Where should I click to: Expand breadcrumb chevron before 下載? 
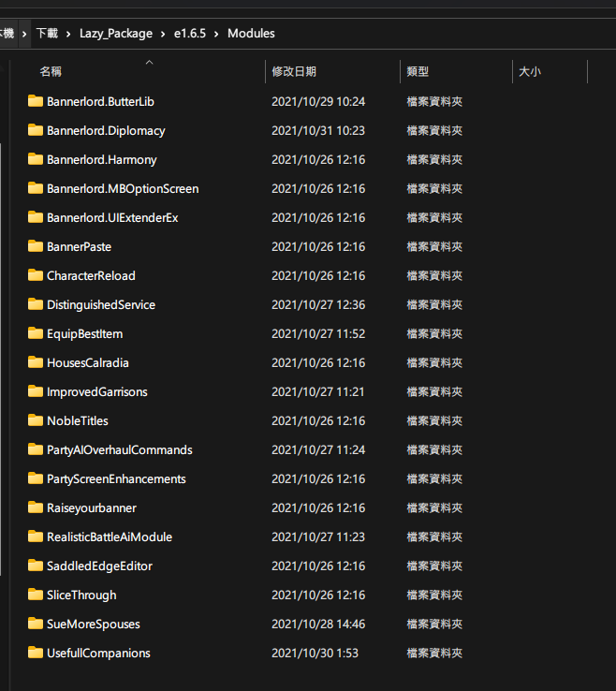click(x=24, y=34)
